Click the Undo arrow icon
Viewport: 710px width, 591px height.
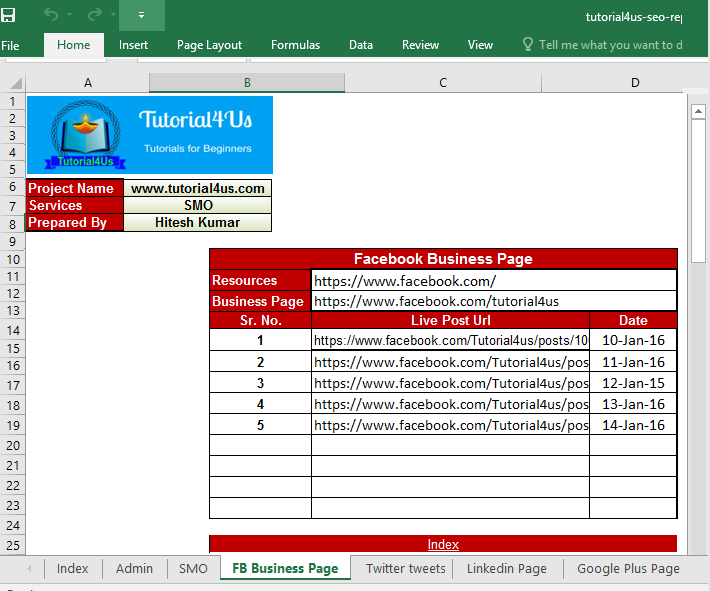pos(51,15)
